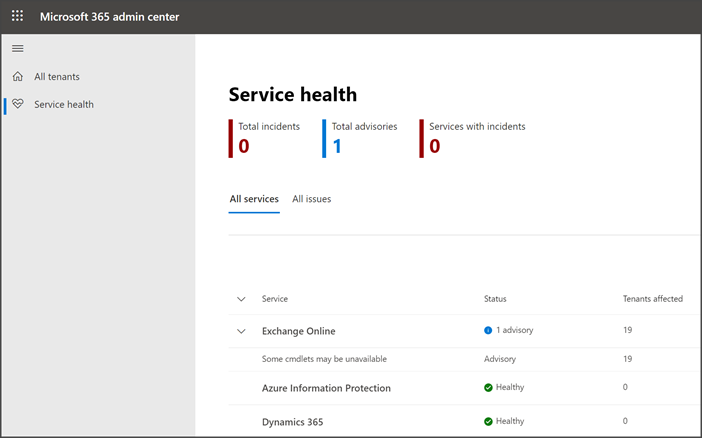This screenshot has height=438, width=702.
Task: Click Dynamics 365 green healthy icon
Action: (488, 421)
